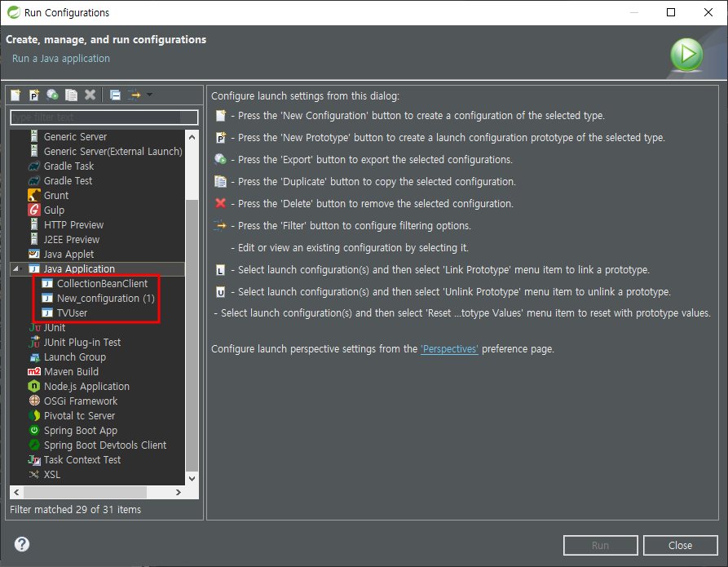
Task: Click the Close button
Action: click(x=680, y=545)
